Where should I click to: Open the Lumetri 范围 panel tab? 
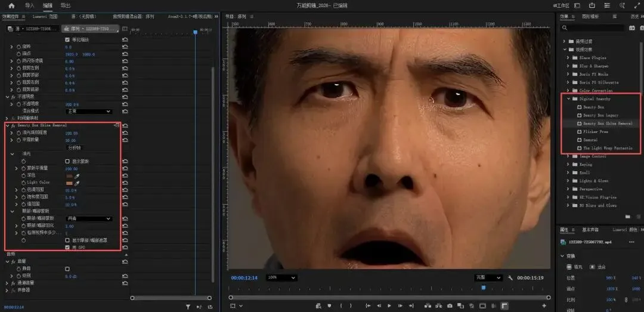point(44,17)
